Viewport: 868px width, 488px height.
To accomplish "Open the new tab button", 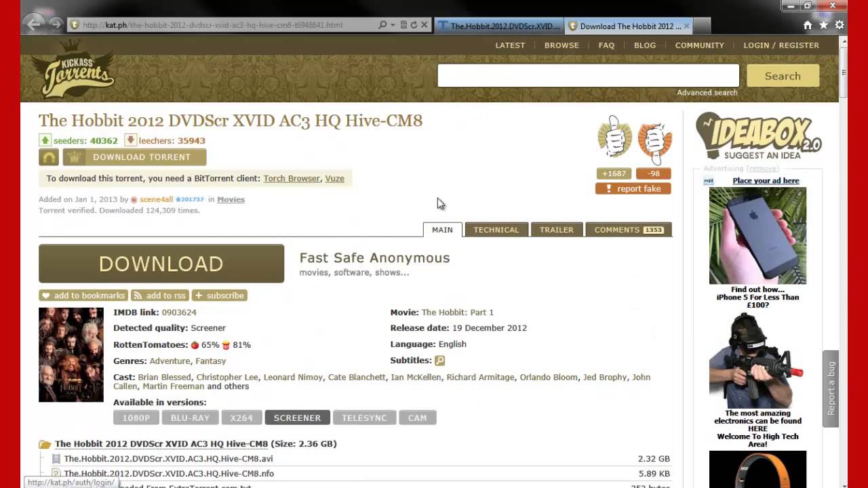I will click(702, 26).
